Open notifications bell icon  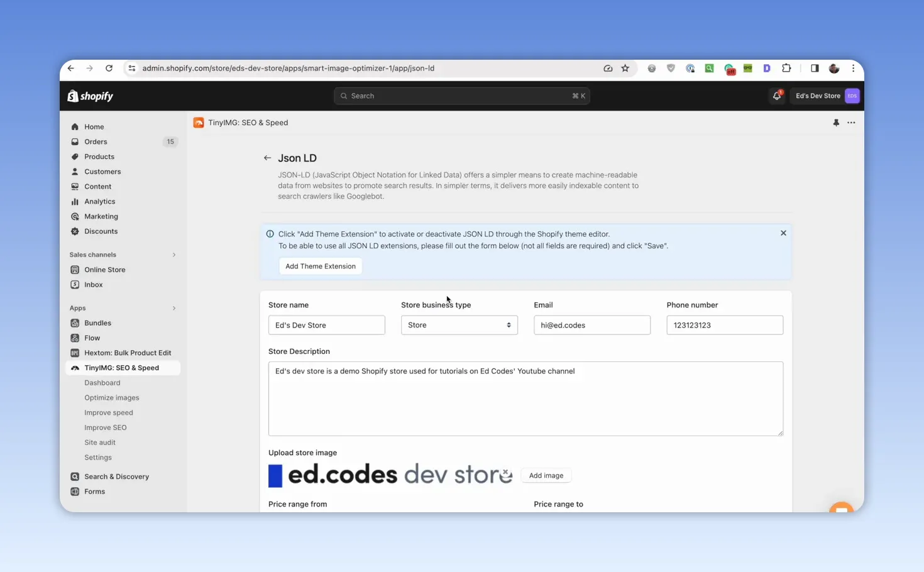(777, 96)
